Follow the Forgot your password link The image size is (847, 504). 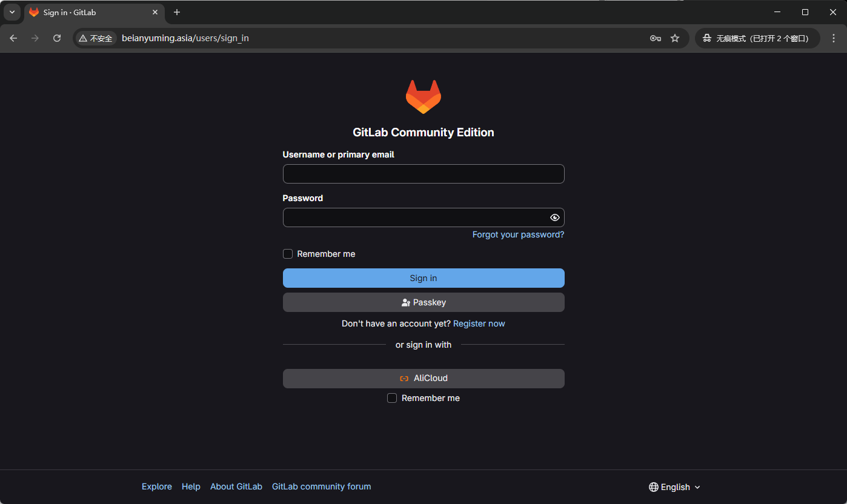(x=518, y=234)
